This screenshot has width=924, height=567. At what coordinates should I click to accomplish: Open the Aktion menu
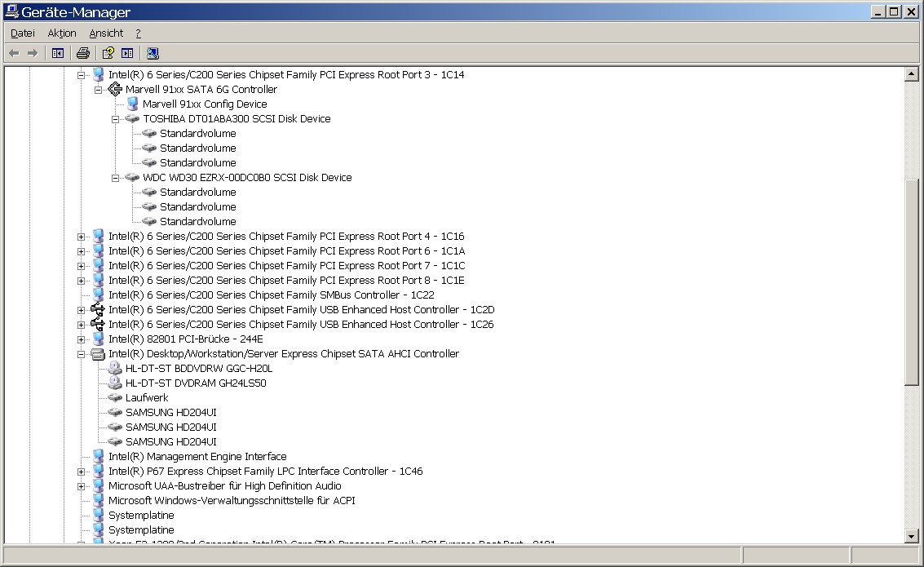coord(62,33)
